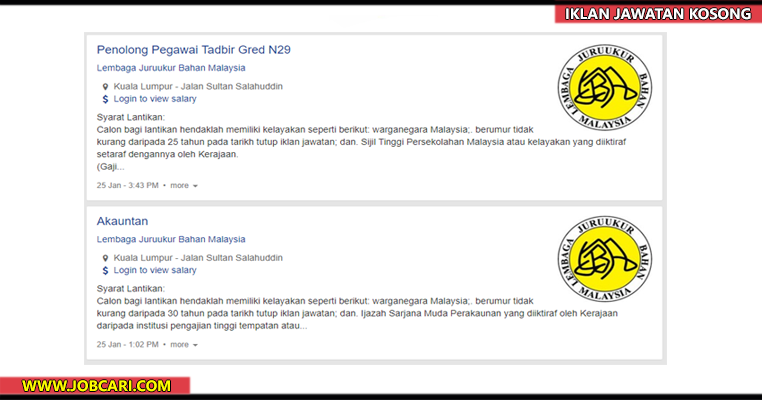Click the Lembaga Juruukur Bahan logo in Penolong Pegawai listing
762x400 pixels.
pos(605,87)
